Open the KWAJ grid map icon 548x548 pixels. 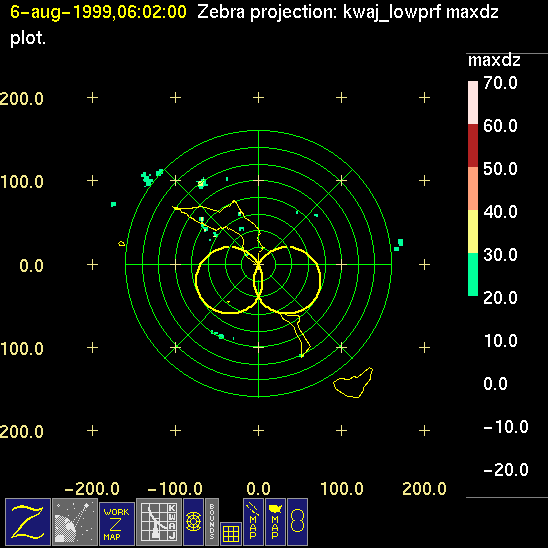pyautogui.click(x=159, y=522)
